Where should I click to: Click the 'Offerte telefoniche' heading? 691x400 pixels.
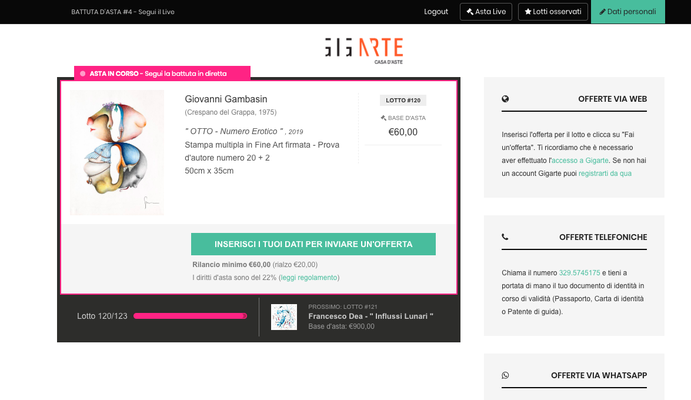pyautogui.click(x=603, y=237)
